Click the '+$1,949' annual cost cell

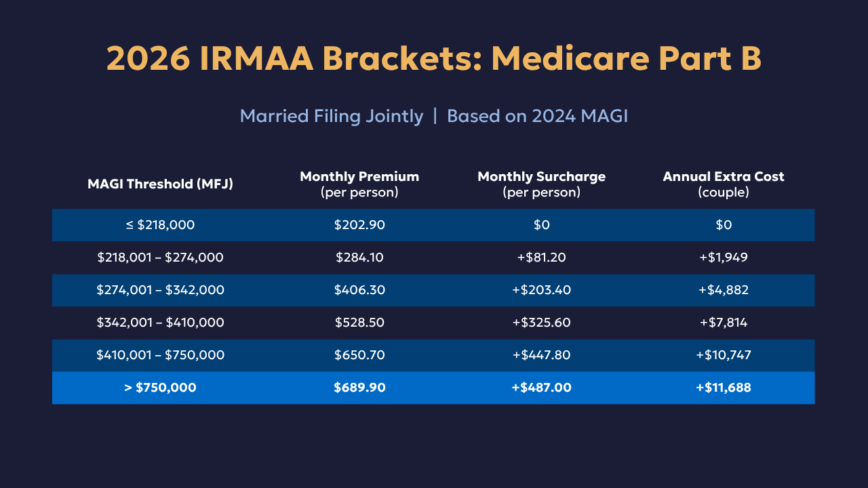723,258
